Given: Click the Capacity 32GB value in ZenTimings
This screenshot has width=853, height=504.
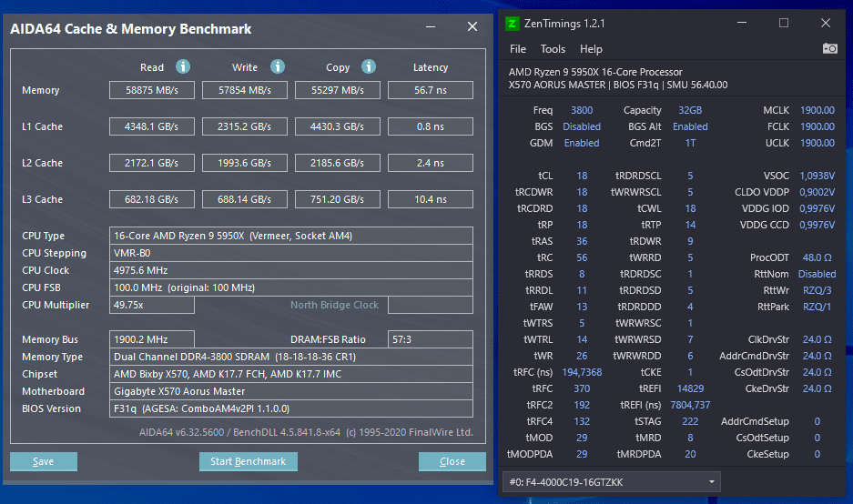Looking at the screenshot, I should point(690,110).
